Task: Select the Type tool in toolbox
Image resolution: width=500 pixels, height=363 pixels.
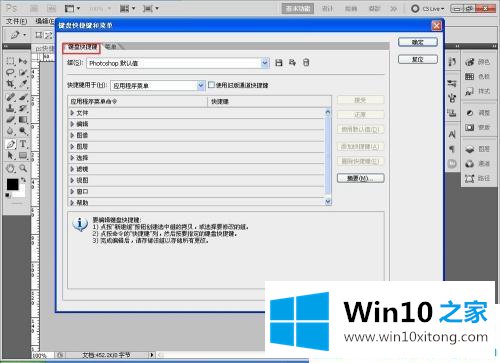Action: coord(23,144)
